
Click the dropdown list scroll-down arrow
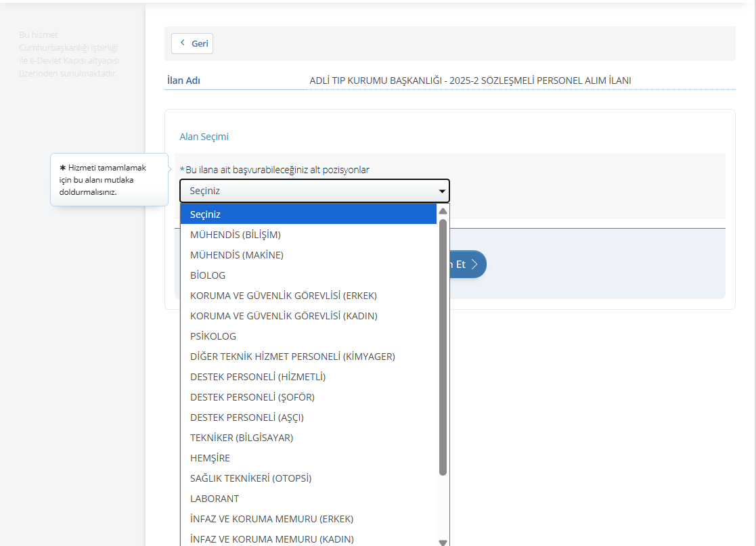(443, 542)
